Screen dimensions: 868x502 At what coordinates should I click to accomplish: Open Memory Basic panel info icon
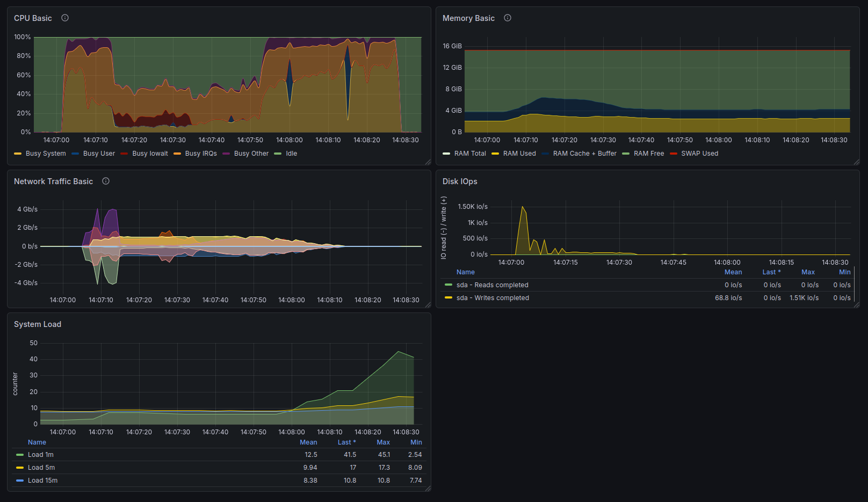click(x=508, y=18)
